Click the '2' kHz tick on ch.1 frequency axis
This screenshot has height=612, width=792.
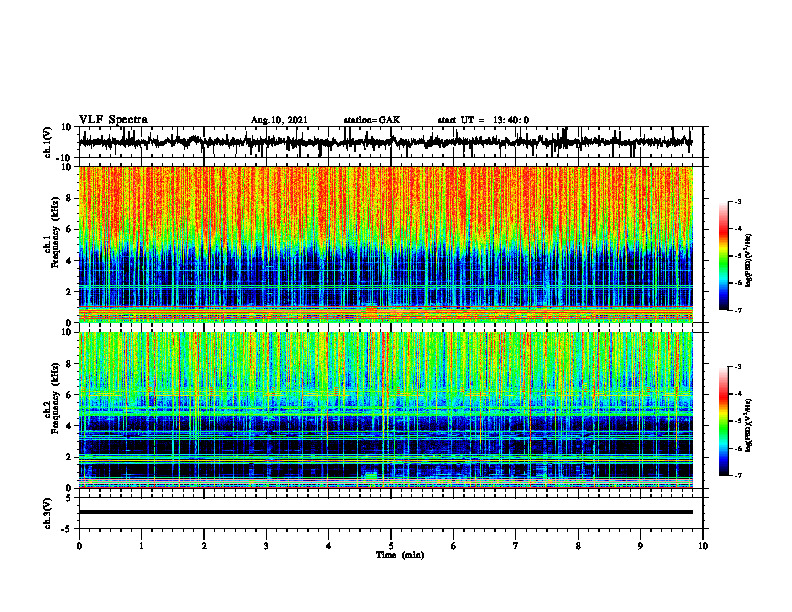pyautogui.click(x=70, y=291)
